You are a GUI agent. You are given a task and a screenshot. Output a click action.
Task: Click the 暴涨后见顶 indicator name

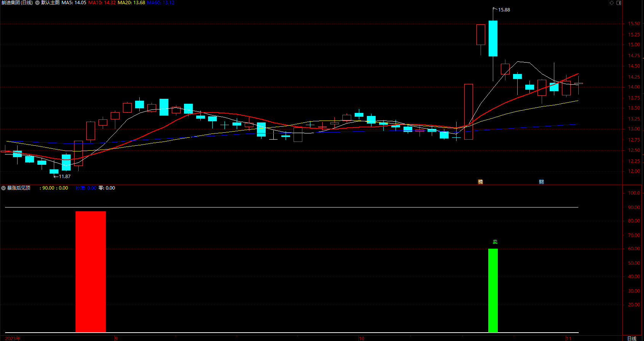click(19, 188)
